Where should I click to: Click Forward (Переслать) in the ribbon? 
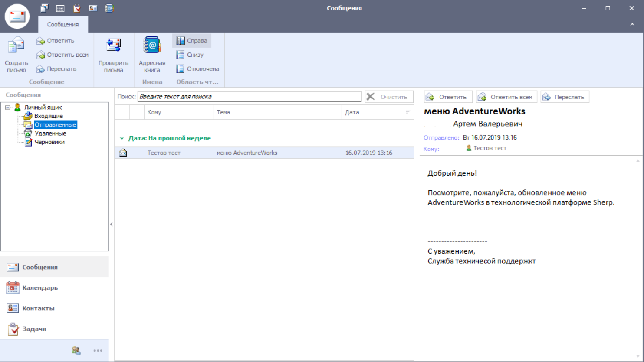56,69
